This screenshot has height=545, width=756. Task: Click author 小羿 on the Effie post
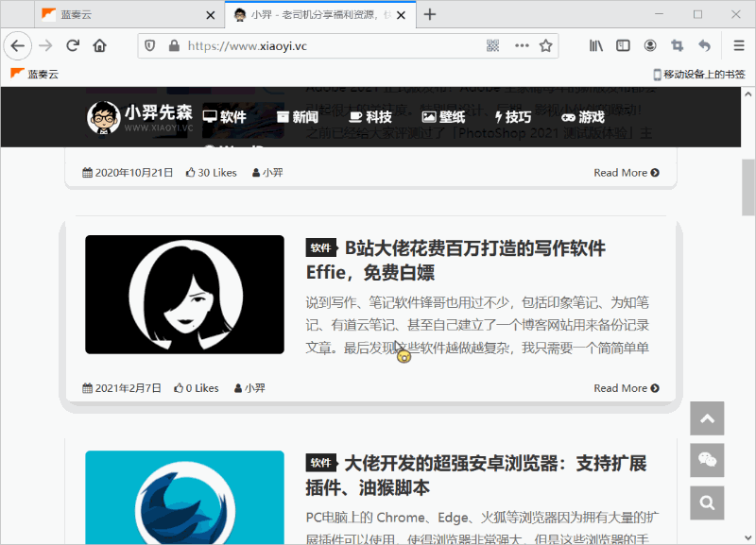pos(249,388)
